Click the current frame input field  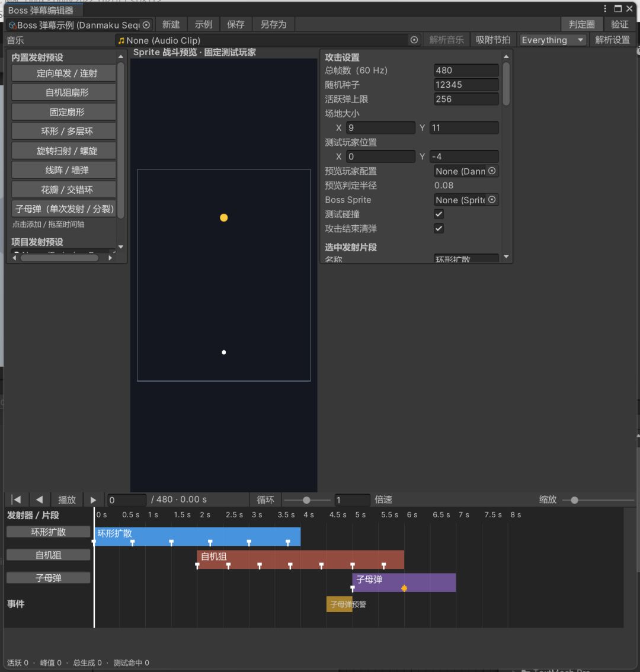click(127, 500)
